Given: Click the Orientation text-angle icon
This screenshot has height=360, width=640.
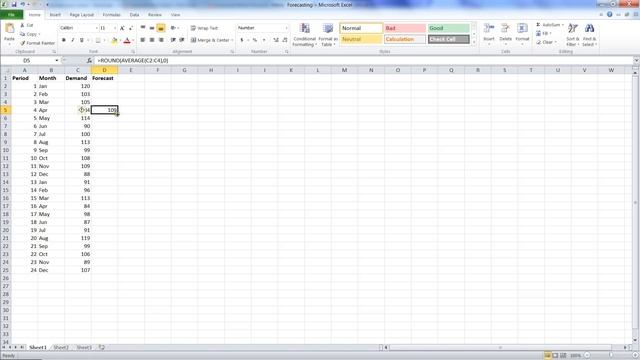Looking at the screenshot, I should point(173,28).
